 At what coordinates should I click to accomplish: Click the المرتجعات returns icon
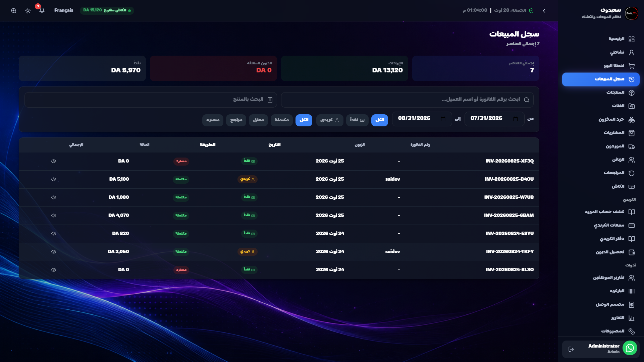(632, 173)
